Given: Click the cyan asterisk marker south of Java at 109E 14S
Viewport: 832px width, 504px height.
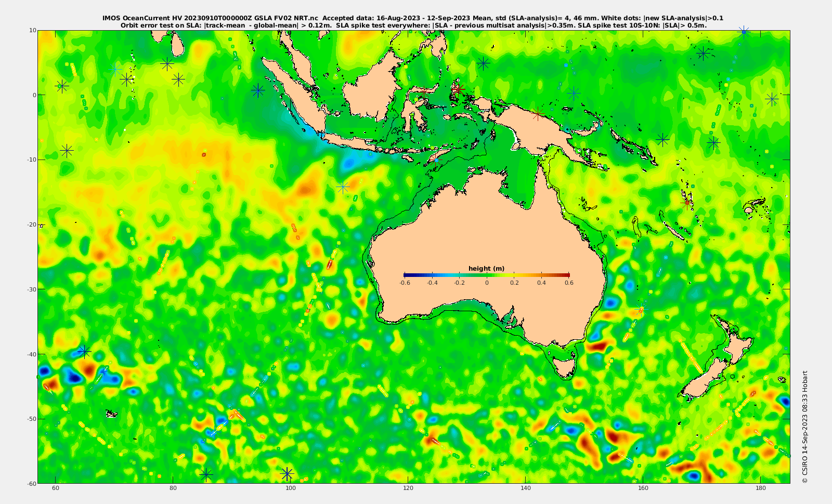Looking at the screenshot, I should (343, 187).
